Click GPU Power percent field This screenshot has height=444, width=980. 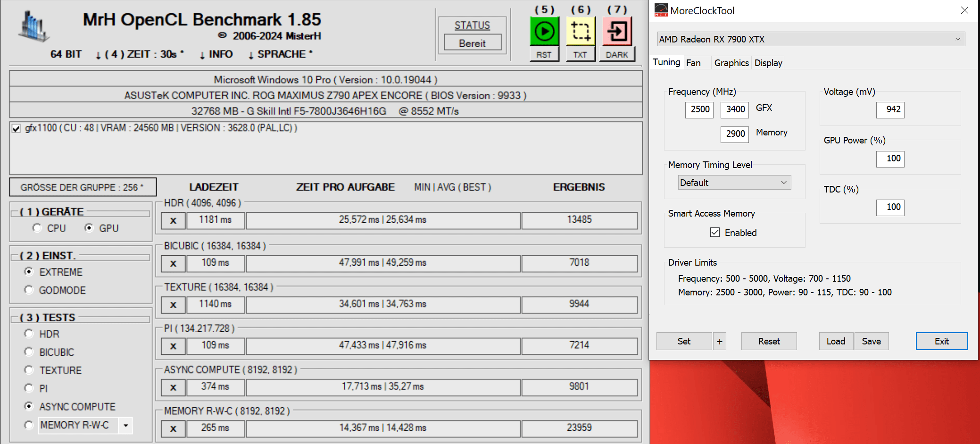click(890, 159)
